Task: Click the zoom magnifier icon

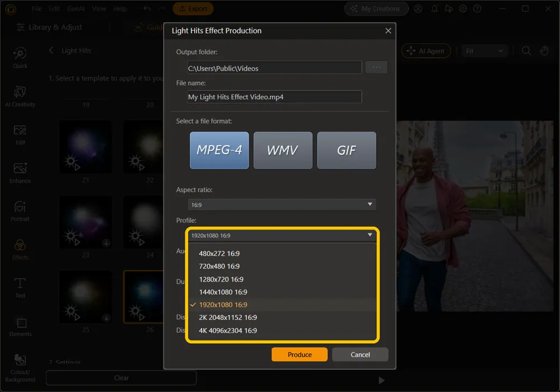Action: pyautogui.click(x=526, y=51)
